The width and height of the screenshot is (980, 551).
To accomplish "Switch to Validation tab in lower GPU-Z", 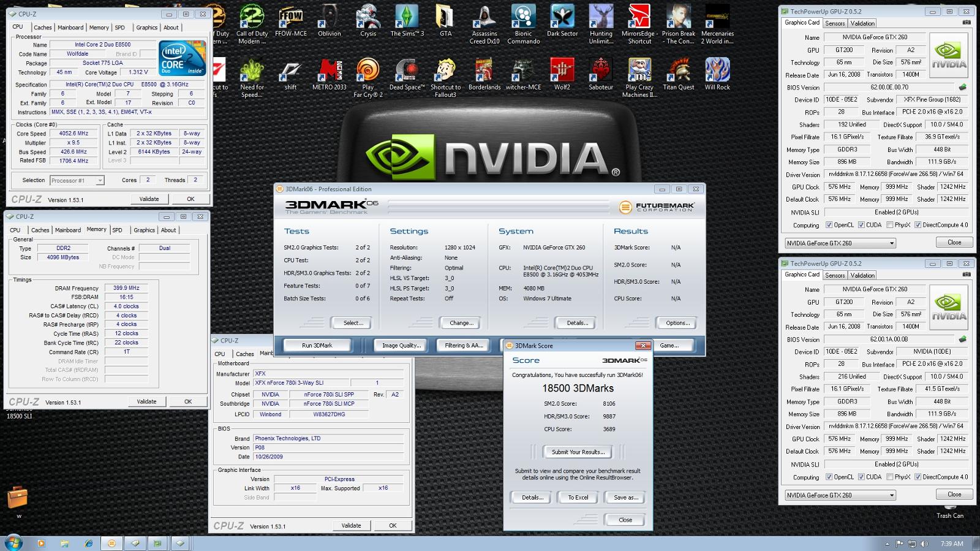I will [862, 276].
